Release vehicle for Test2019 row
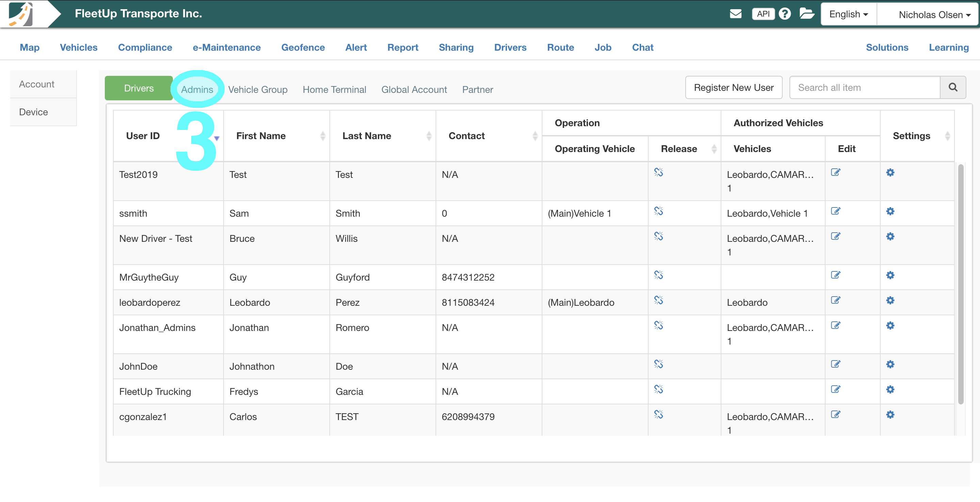980x502 pixels. click(658, 172)
